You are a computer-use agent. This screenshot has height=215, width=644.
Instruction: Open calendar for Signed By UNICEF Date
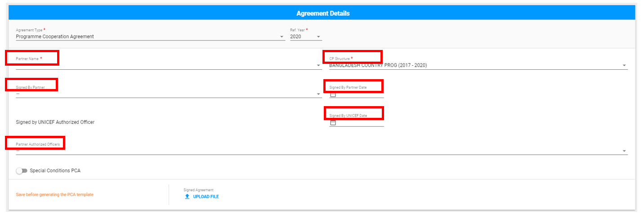click(333, 122)
